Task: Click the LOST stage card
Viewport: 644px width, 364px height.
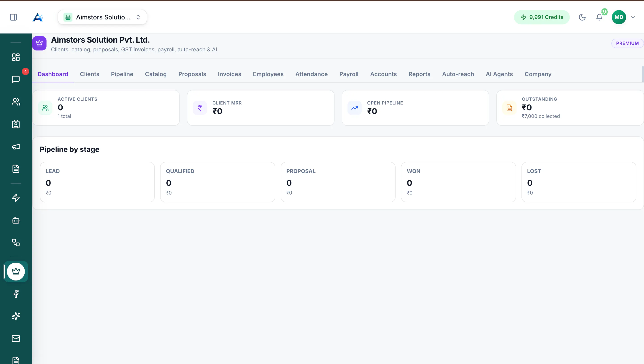Action: (579, 182)
